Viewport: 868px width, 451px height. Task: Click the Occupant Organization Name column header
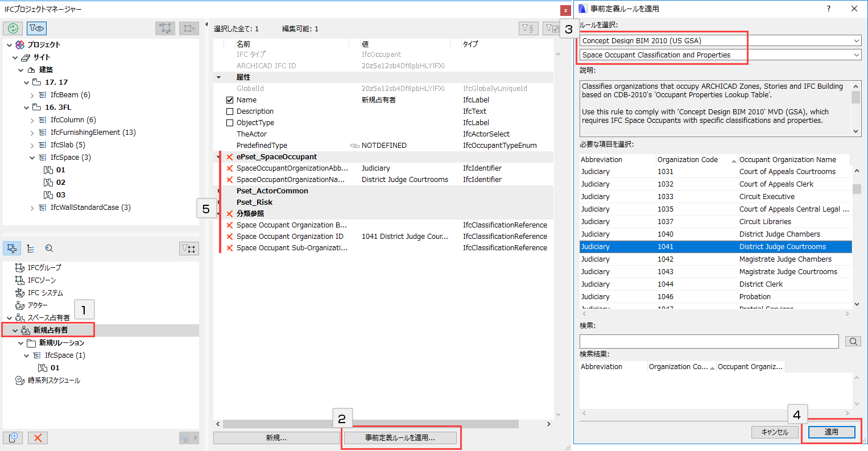coord(794,160)
